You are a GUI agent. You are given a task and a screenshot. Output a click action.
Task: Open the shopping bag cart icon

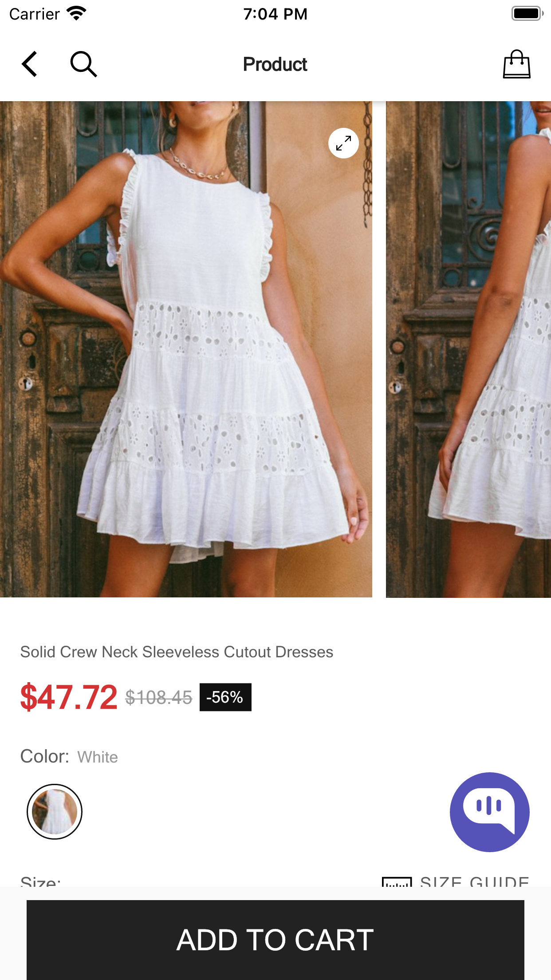pyautogui.click(x=516, y=64)
